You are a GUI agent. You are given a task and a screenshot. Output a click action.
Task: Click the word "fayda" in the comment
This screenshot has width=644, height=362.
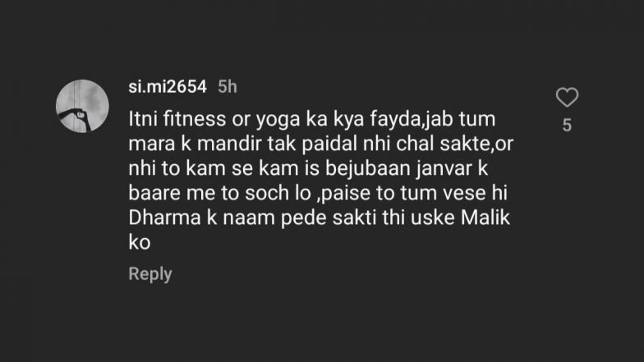[x=394, y=120]
